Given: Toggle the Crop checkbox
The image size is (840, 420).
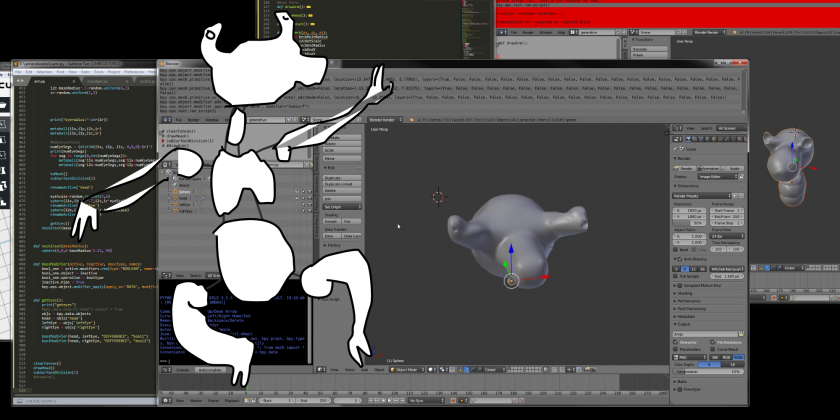Looking at the screenshot, I should [x=694, y=250].
